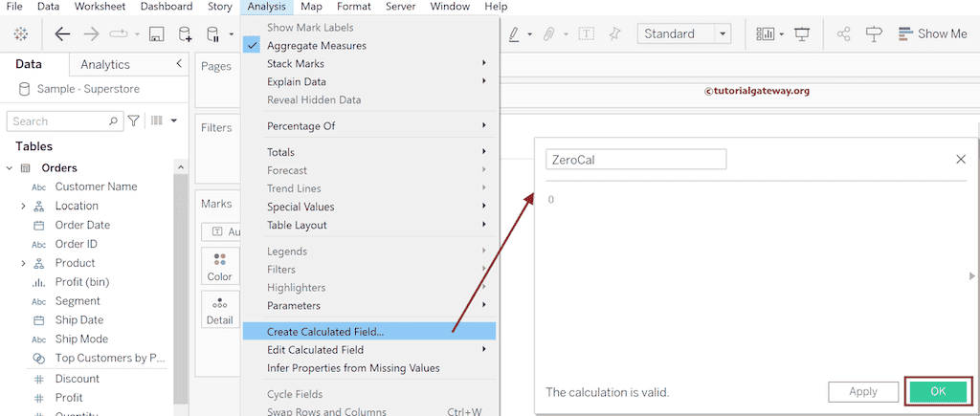Collapse the Orders table

pos(10,168)
